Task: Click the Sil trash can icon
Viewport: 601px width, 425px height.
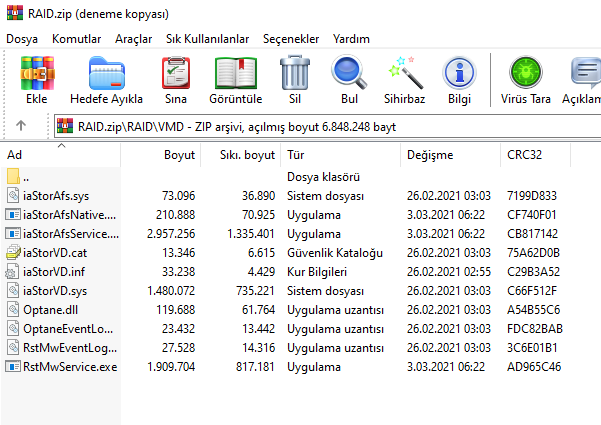Action: tap(295, 72)
